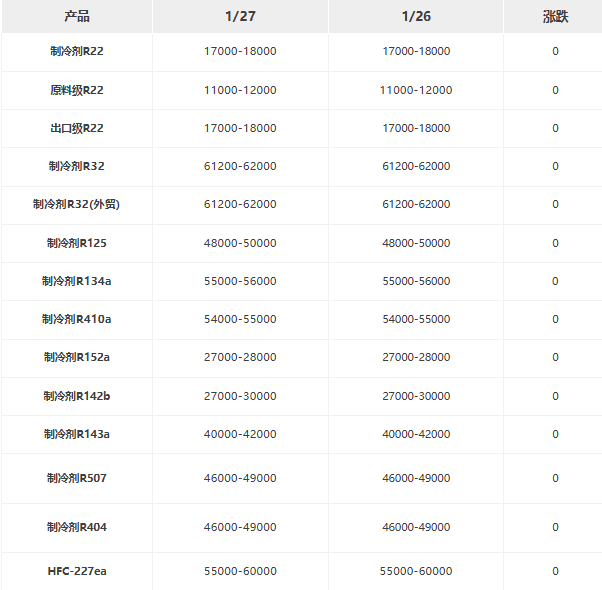Click the 1/26 column header

pyautogui.click(x=416, y=17)
